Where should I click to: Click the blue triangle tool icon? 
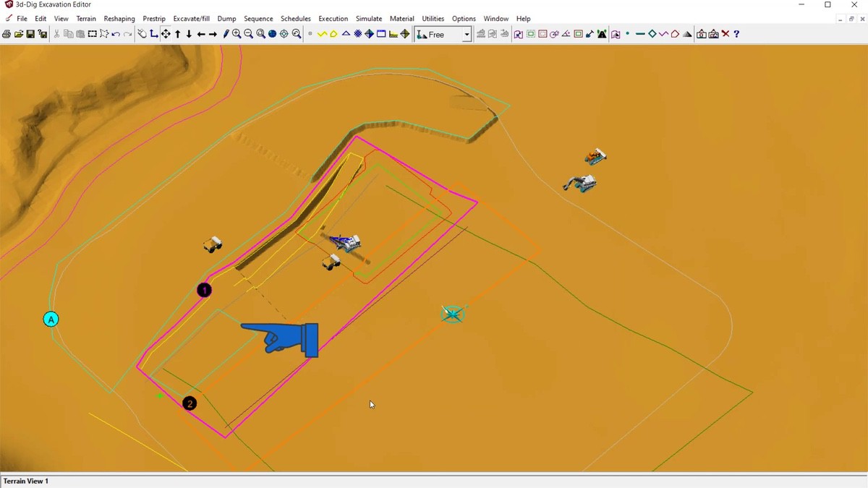pos(346,34)
